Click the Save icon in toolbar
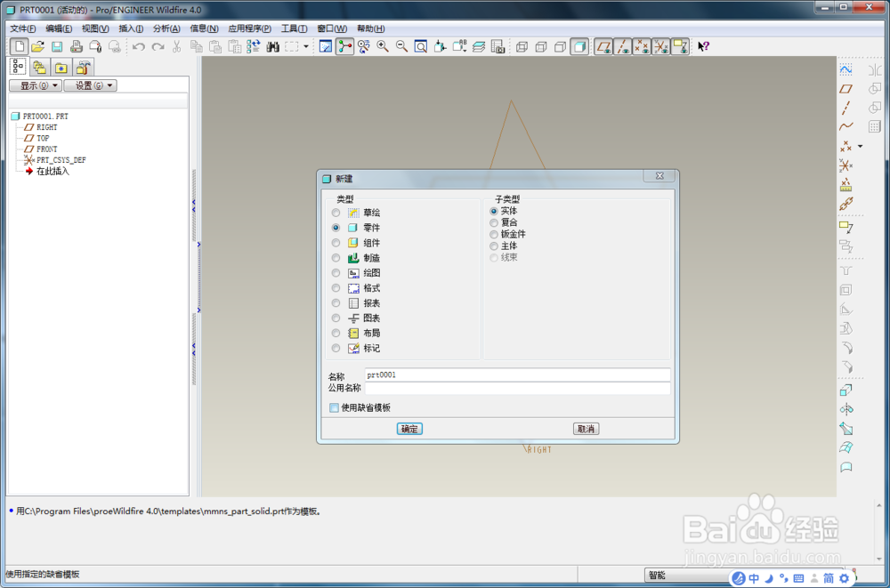Screen dimensions: 890x588 [x=57, y=46]
